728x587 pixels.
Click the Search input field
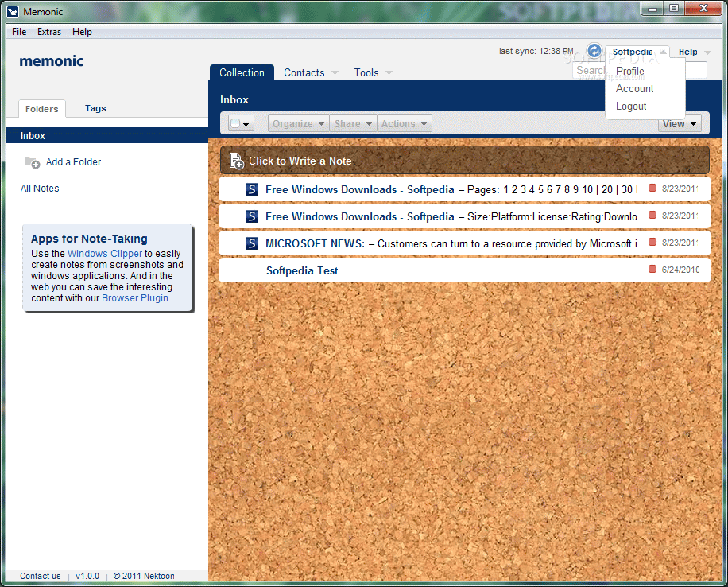click(x=641, y=71)
